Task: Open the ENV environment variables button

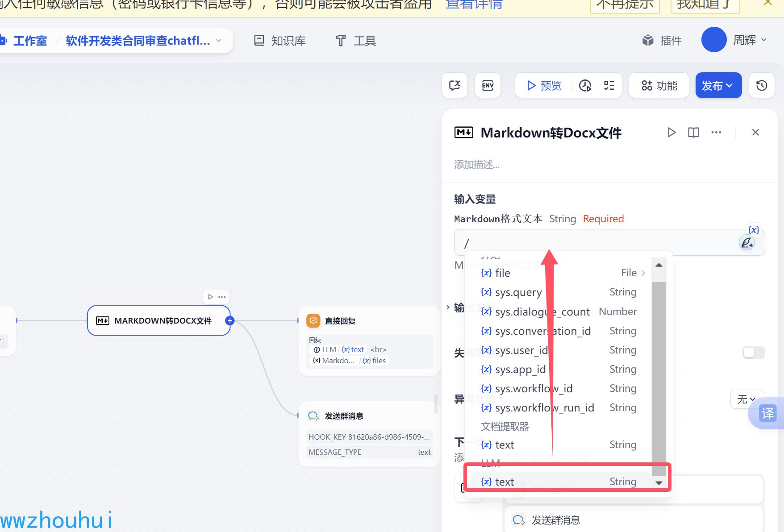Action: (488, 85)
